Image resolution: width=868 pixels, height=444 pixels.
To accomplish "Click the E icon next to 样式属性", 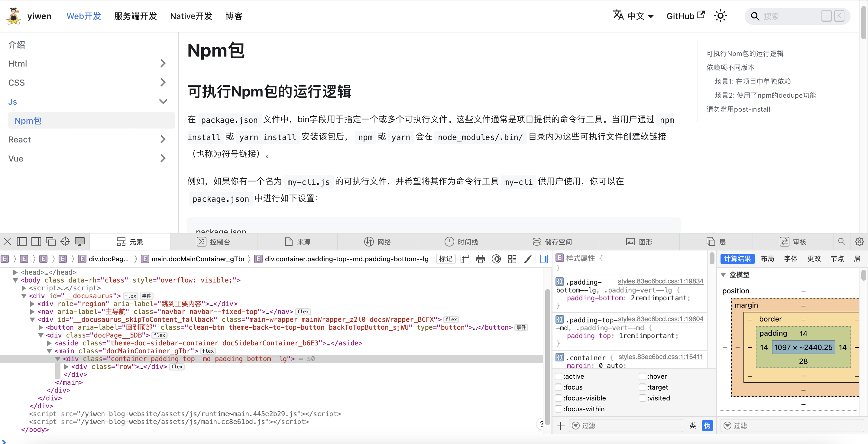I will pos(559,258).
